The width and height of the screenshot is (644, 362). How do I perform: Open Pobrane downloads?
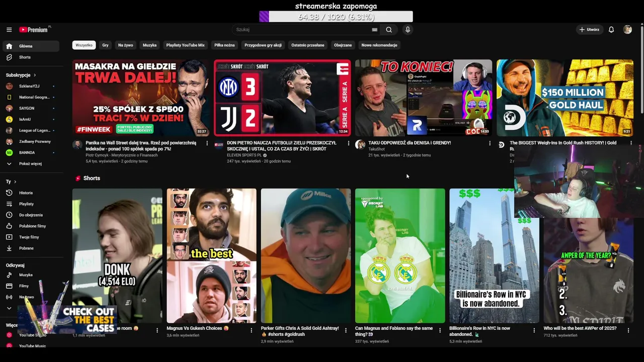(x=30, y=248)
